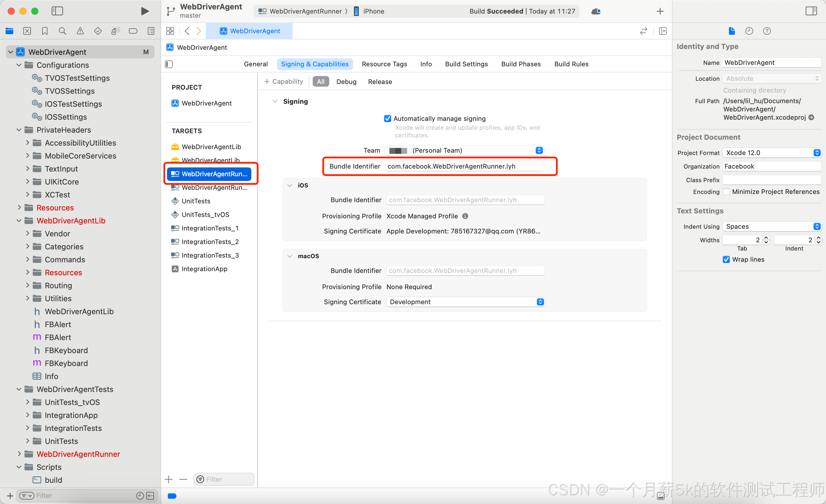826x504 pixels.
Task: Open macOS Signing Certificate Development dropdown
Action: pyautogui.click(x=465, y=302)
